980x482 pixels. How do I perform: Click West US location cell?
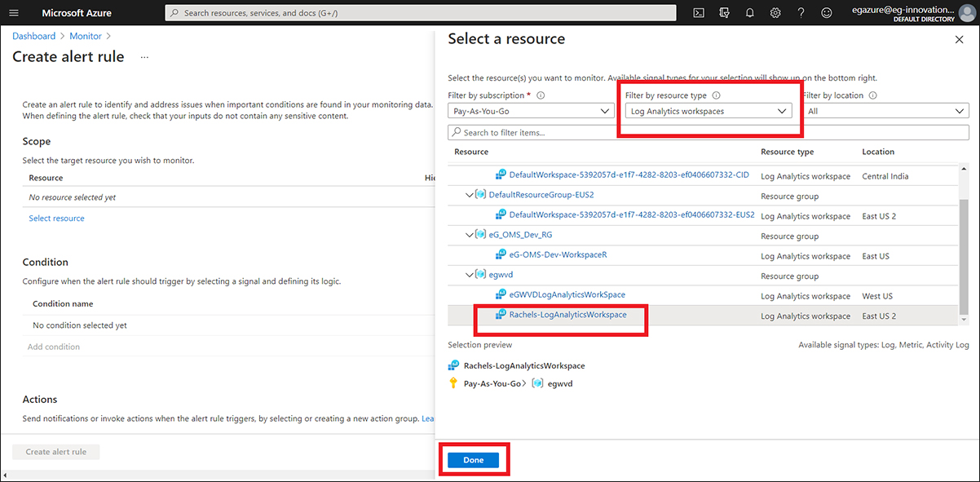coord(877,295)
